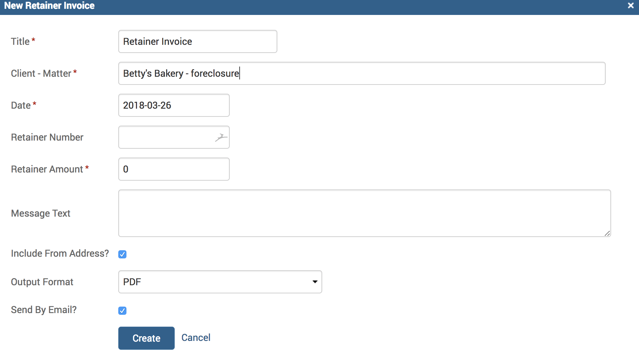Click the New Retainer Invoice header title
Screen dimensions: 639x364
click(x=49, y=6)
